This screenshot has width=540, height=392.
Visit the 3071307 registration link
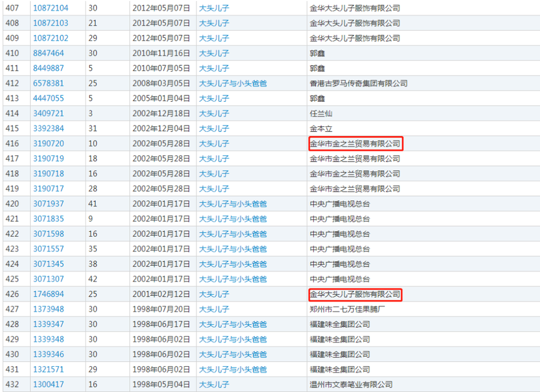point(48,279)
